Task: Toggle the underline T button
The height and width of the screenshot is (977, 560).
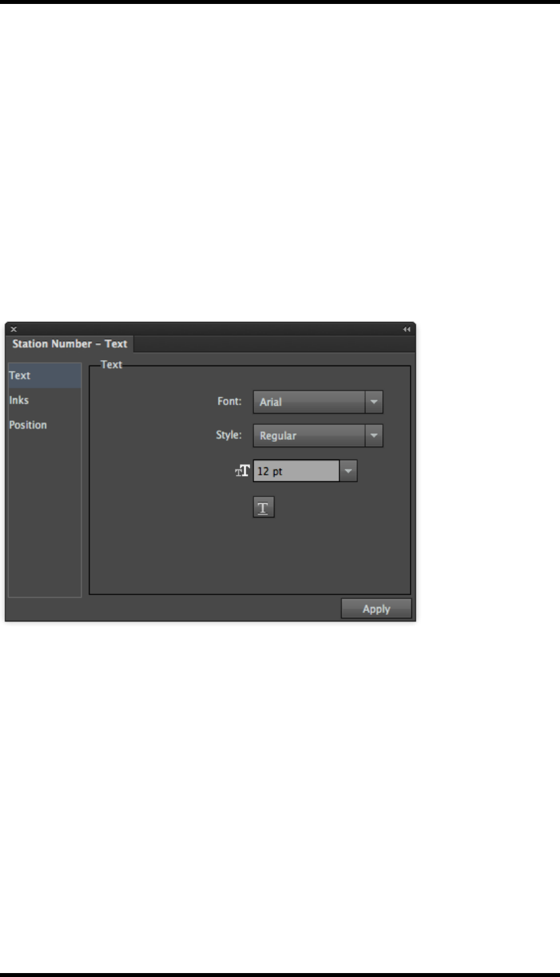Action: tap(263, 507)
